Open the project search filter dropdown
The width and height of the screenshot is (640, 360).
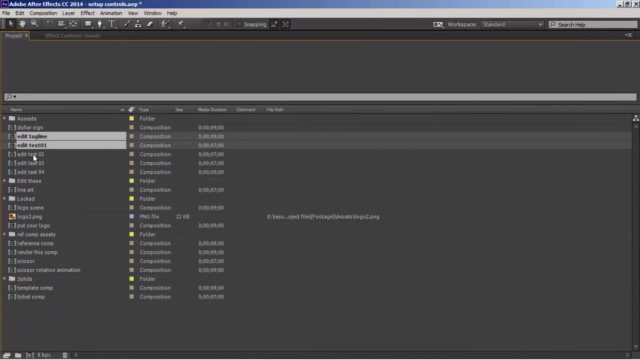point(11,97)
